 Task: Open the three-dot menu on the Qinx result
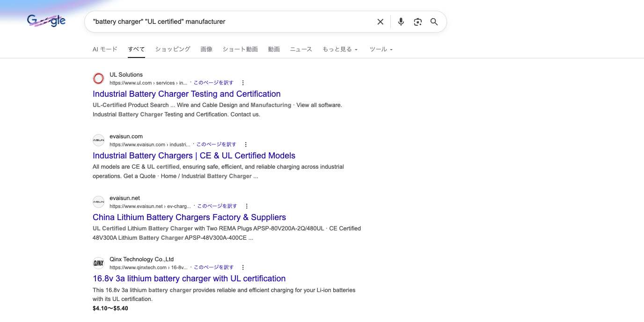pyautogui.click(x=243, y=267)
